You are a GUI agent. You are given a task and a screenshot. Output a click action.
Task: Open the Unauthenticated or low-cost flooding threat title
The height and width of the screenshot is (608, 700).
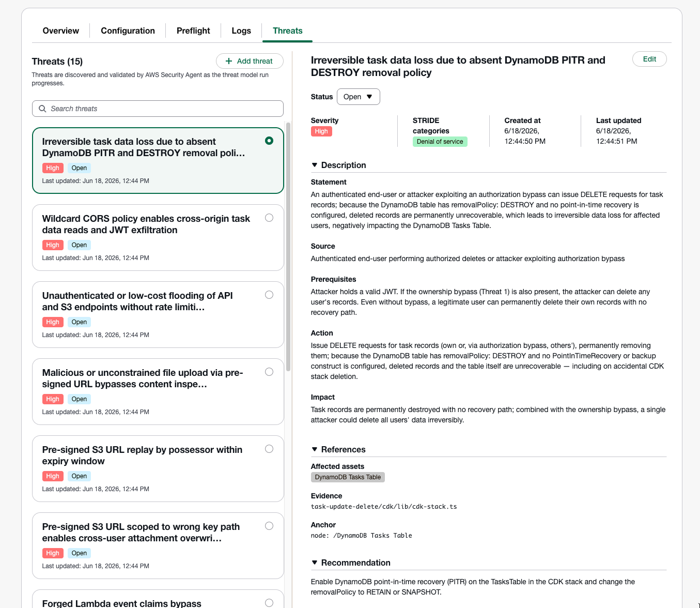(137, 301)
